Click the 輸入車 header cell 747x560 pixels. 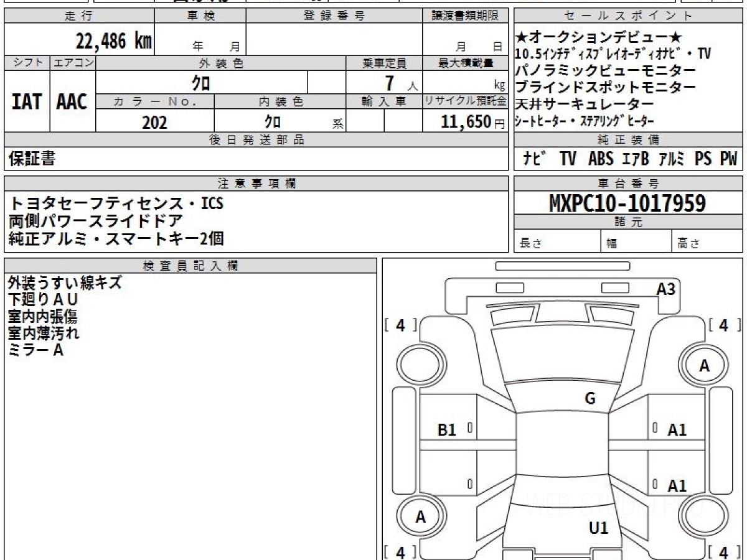point(383,101)
